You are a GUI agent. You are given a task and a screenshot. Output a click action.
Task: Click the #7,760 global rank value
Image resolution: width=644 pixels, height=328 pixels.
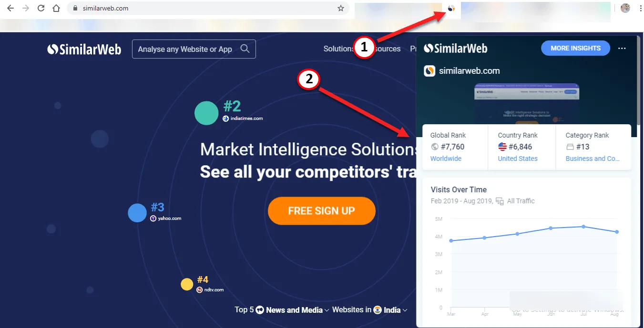[452, 147]
